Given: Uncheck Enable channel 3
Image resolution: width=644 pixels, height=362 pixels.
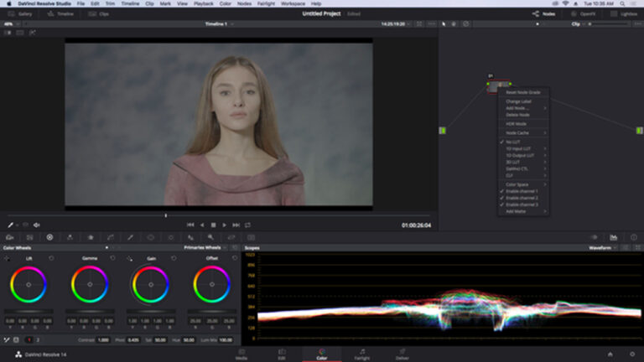Looking at the screenshot, I should [523, 204].
